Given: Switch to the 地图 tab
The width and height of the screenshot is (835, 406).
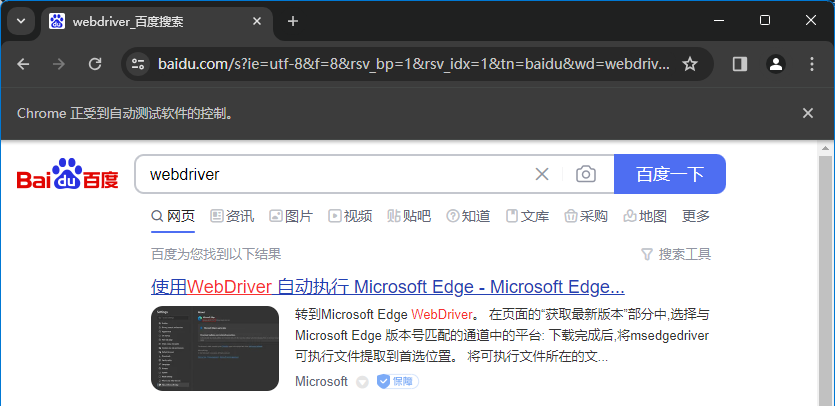Looking at the screenshot, I should tap(645, 216).
